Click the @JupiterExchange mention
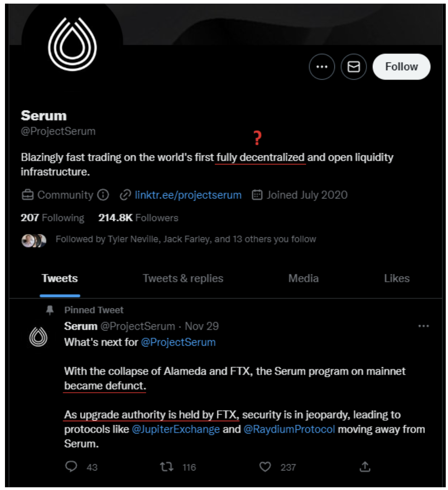 [176, 429]
